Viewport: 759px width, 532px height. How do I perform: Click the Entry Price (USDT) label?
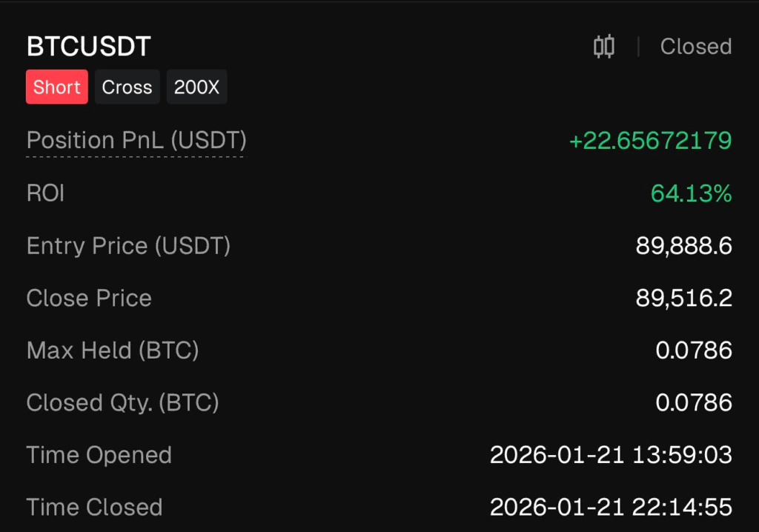pyautogui.click(x=128, y=246)
